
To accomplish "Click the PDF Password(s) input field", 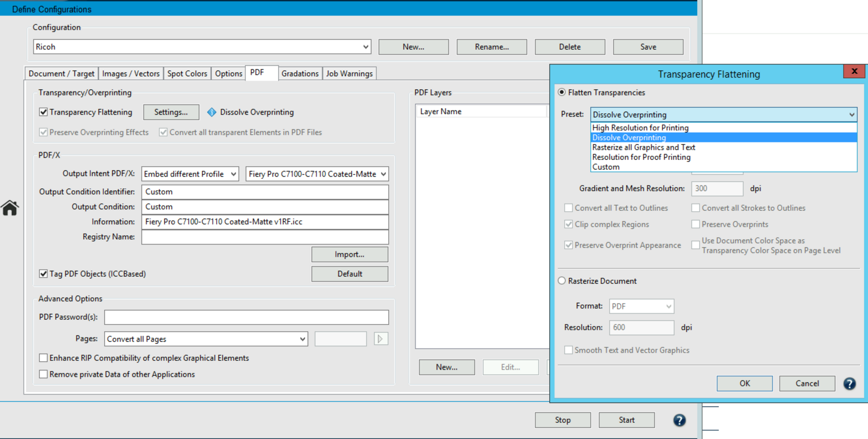I will 247,317.
